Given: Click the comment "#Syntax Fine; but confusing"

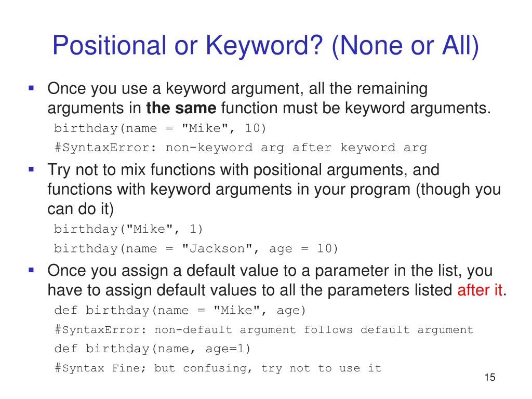Looking at the screenshot, I should (x=153, y=368).
